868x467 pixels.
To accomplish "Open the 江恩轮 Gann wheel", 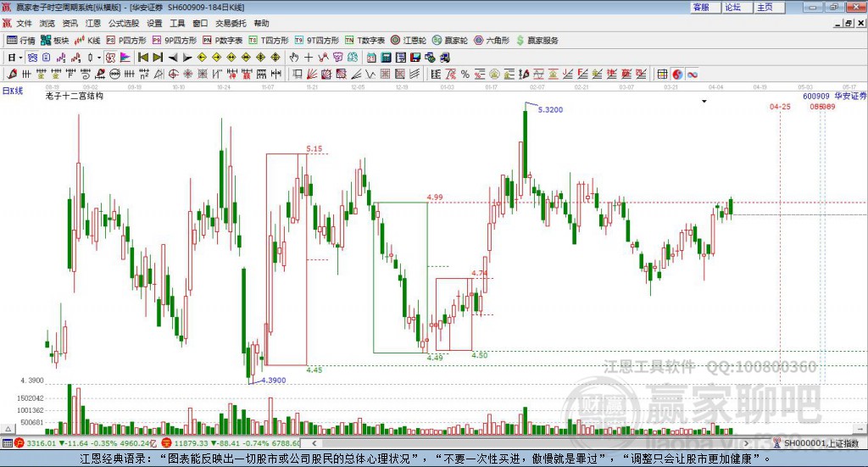I will pyautogui.click(x=409, y=41).
